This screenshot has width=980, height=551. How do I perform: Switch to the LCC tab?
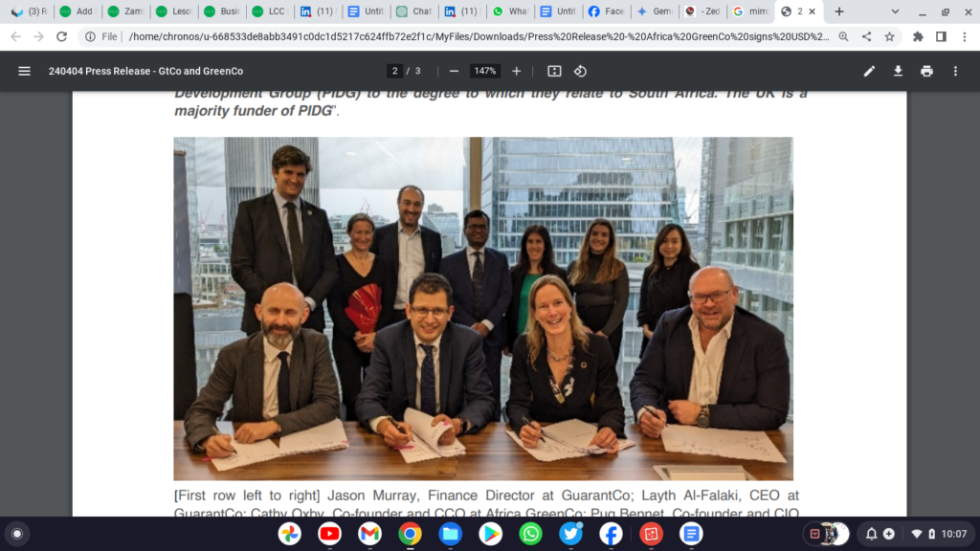pos(269,11)
